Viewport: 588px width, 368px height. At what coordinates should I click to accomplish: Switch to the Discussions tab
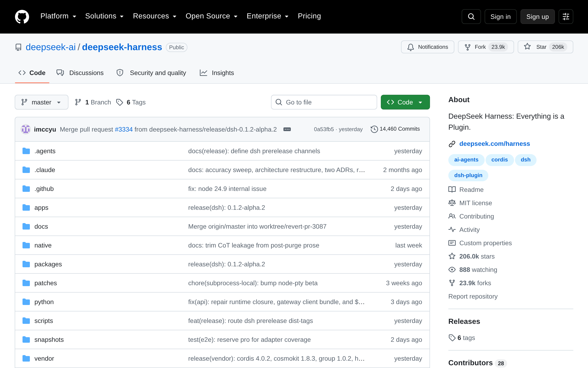pos(80,73)
